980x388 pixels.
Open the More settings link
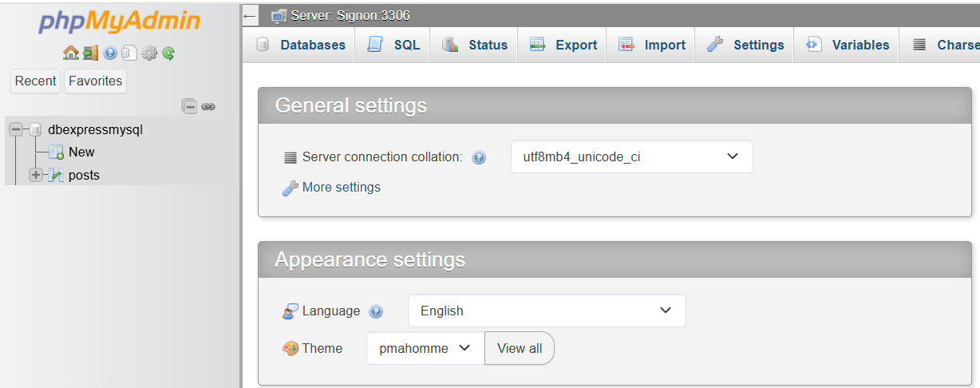coord(341,188)
